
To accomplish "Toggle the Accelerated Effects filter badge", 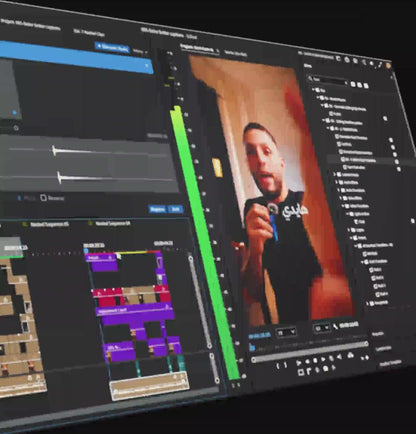I will (353, 84).
